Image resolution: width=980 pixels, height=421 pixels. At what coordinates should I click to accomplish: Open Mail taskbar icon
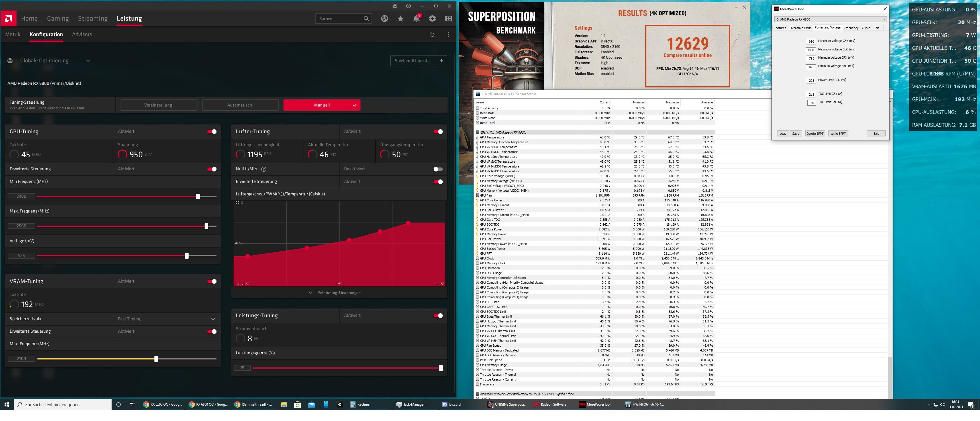[312, 404]
